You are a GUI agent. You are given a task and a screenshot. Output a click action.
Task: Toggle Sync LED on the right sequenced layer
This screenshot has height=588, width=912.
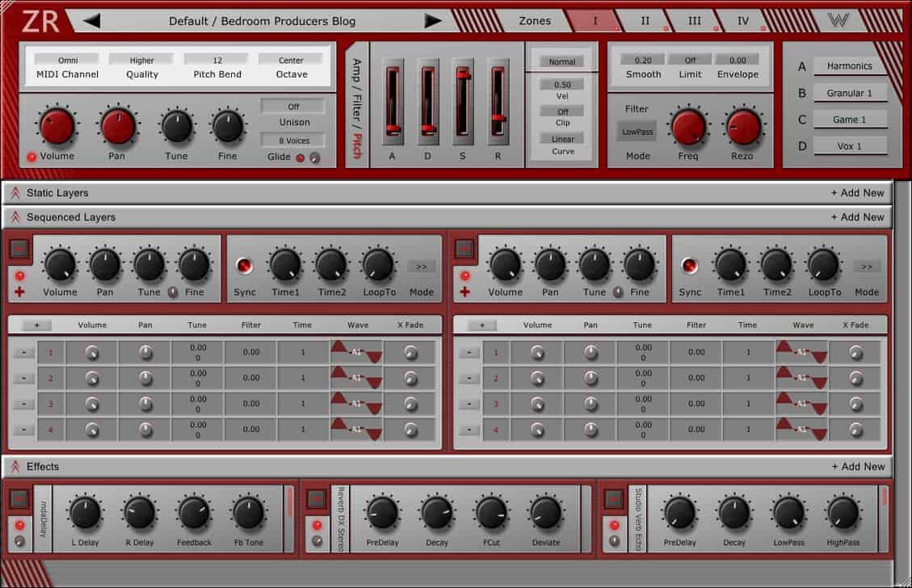pos(689,265)
